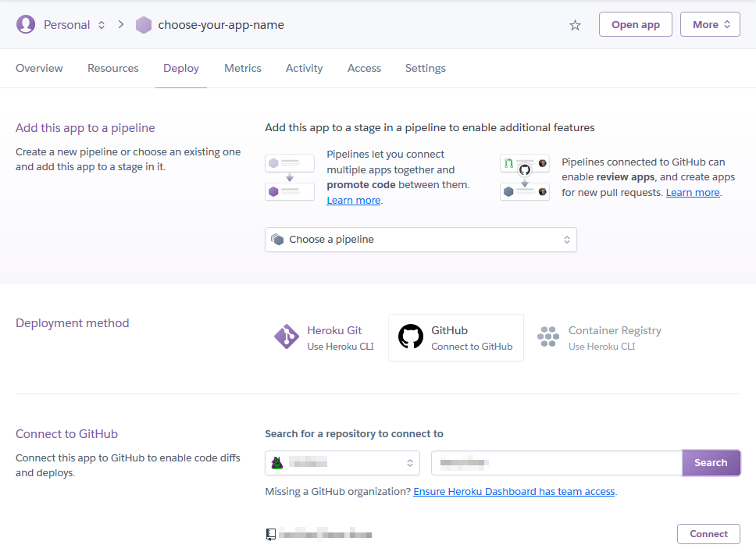The image size is (756, 559).
Task: Open the Settings tab
Action: 425,69
